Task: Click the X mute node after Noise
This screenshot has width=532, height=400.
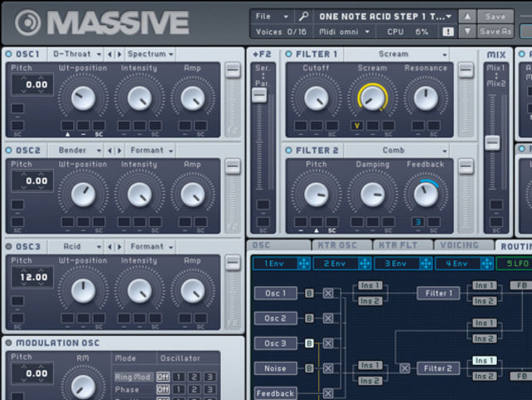Action: tap(328, 368)
